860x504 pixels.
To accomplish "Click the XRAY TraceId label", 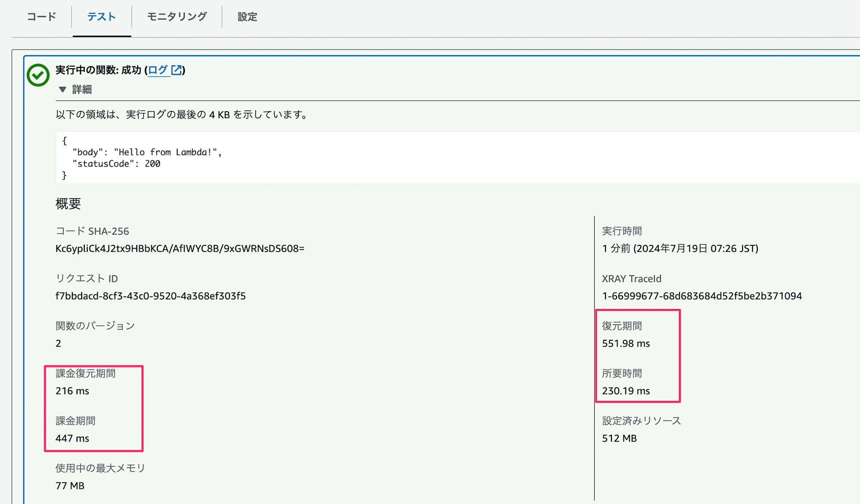I will (632, 278).
